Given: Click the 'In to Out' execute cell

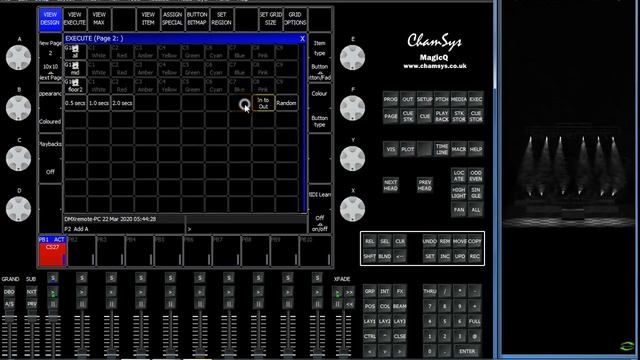Looking at the screenshot, I should pos(263,103).
